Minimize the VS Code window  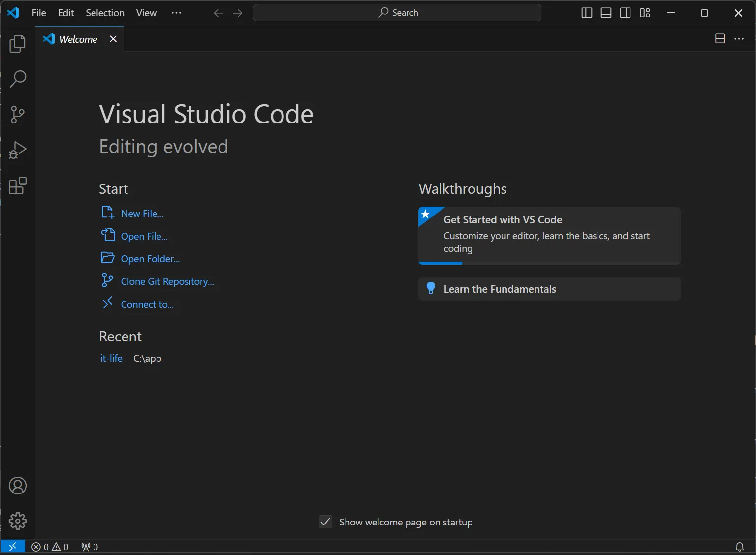point(671,13)
